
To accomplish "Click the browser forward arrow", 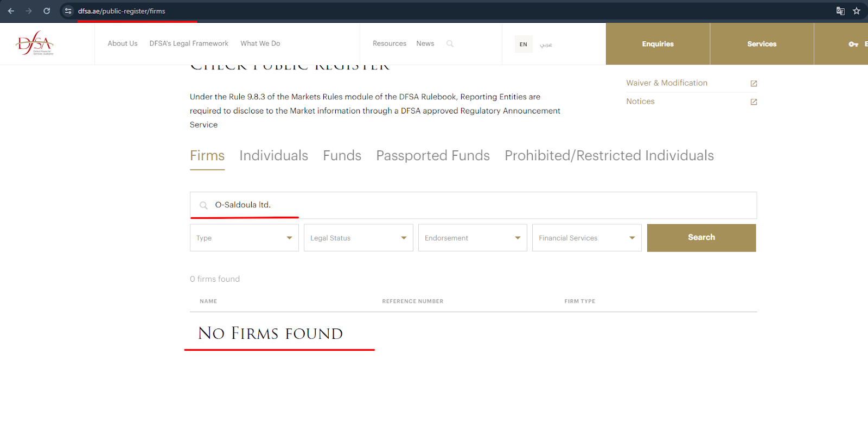I will tap(29, 11).
